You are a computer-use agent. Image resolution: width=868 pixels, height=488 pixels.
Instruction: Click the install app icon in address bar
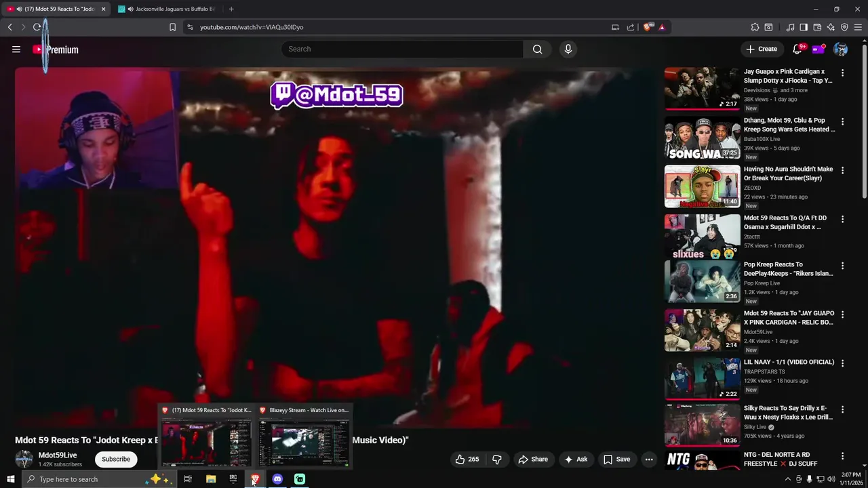point(615,27)
